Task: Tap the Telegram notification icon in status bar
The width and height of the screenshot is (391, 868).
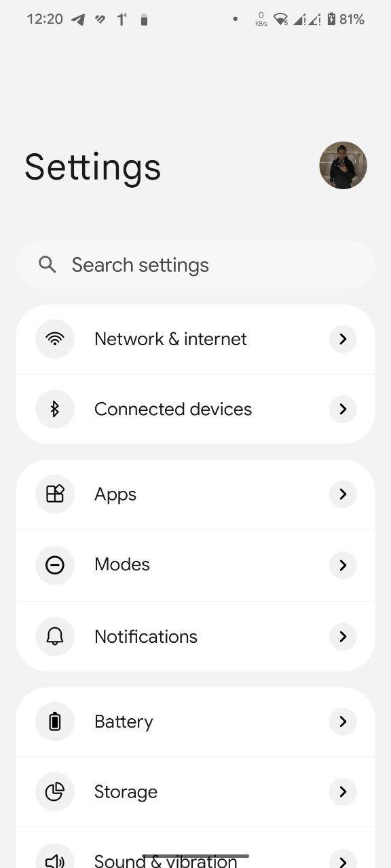Action: [x=78, y=20]
